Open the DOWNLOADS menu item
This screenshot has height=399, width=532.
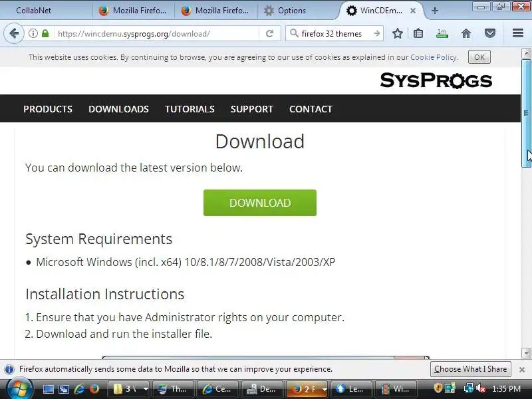tap(119, 109)
